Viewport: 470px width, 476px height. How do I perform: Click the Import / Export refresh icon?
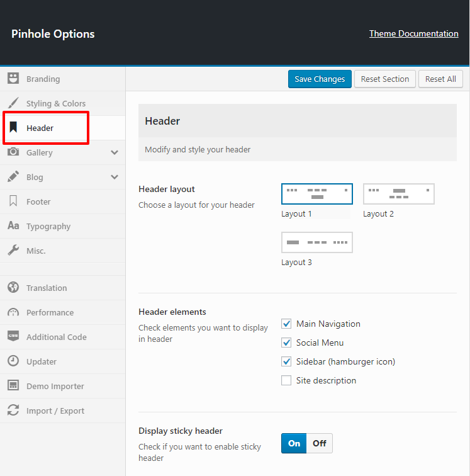[13, 410]
